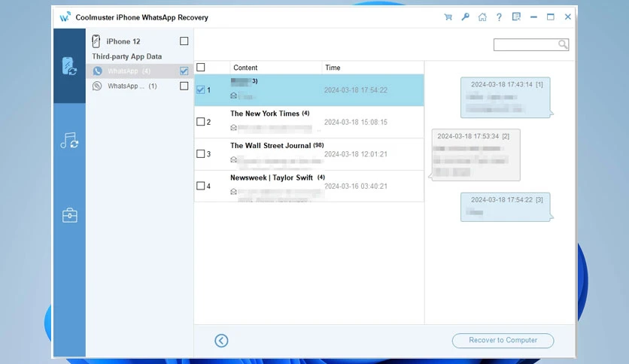629x364 pixels.
Task: Open help via the question mark icon
Action: [x=499, y=17]
